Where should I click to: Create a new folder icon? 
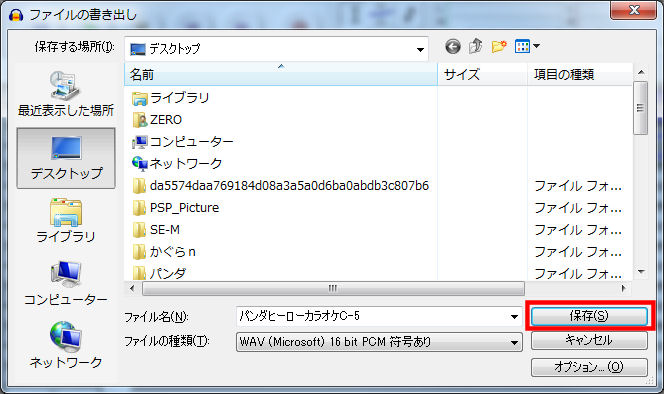point(499,46)
